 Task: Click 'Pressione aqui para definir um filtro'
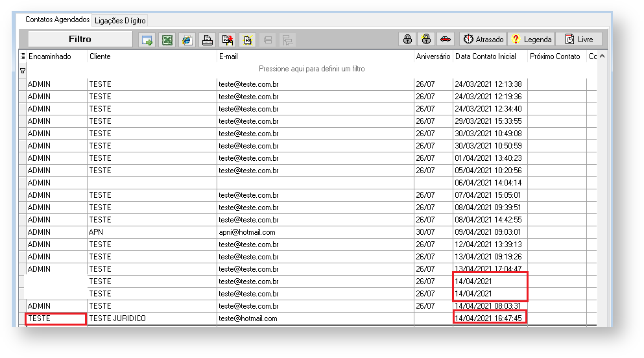pyautogui.click(x=312, y=69)
